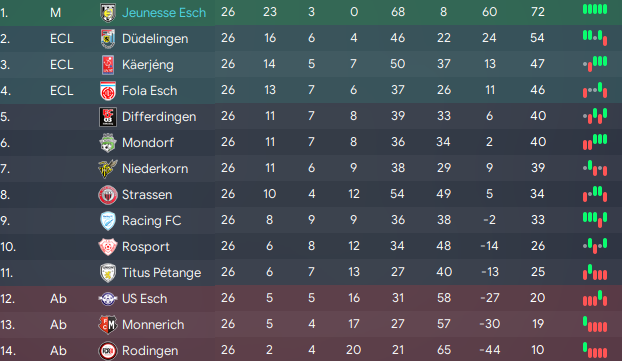Click the Fola Esch club crest
The width and height of the screenshot is (622, 361).
pos(108,91)
